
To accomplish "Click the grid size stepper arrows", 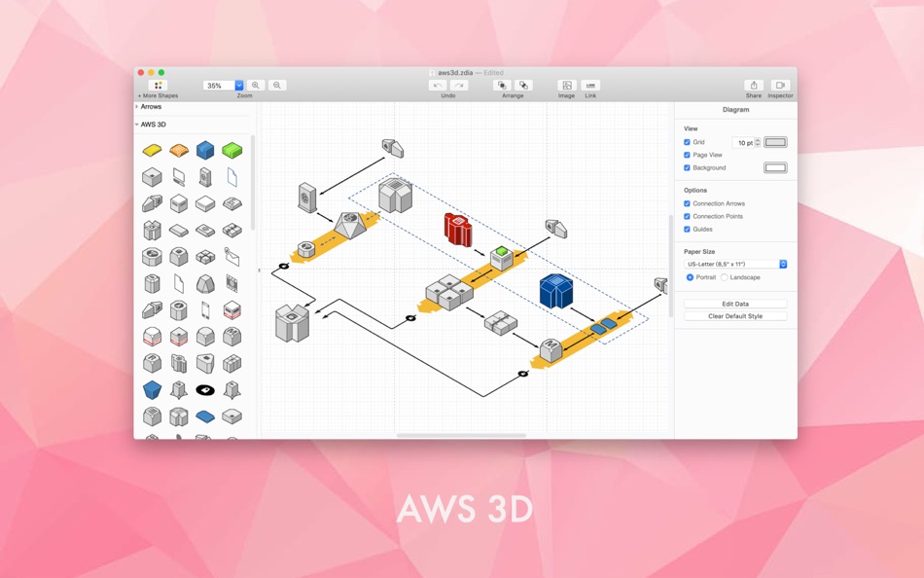I will (758, 142).
